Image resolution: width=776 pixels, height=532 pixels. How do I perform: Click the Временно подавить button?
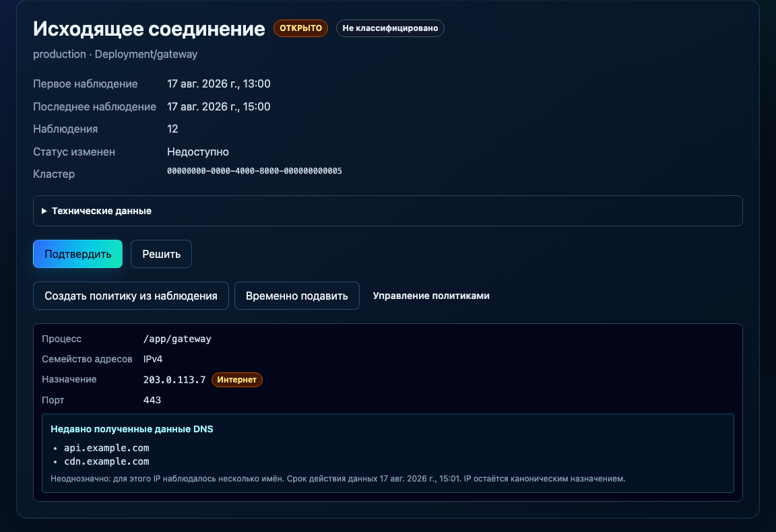coord(297,296)
